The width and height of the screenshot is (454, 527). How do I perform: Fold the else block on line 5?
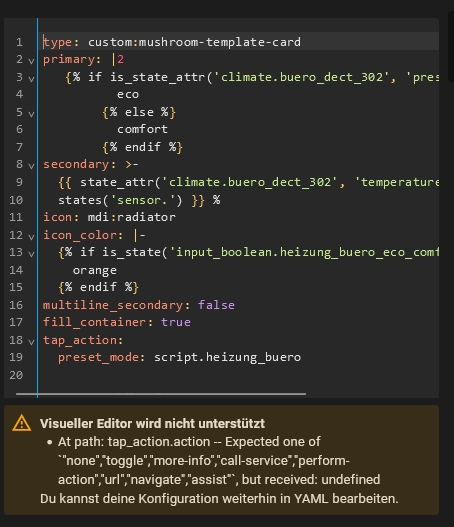point(31,114)
